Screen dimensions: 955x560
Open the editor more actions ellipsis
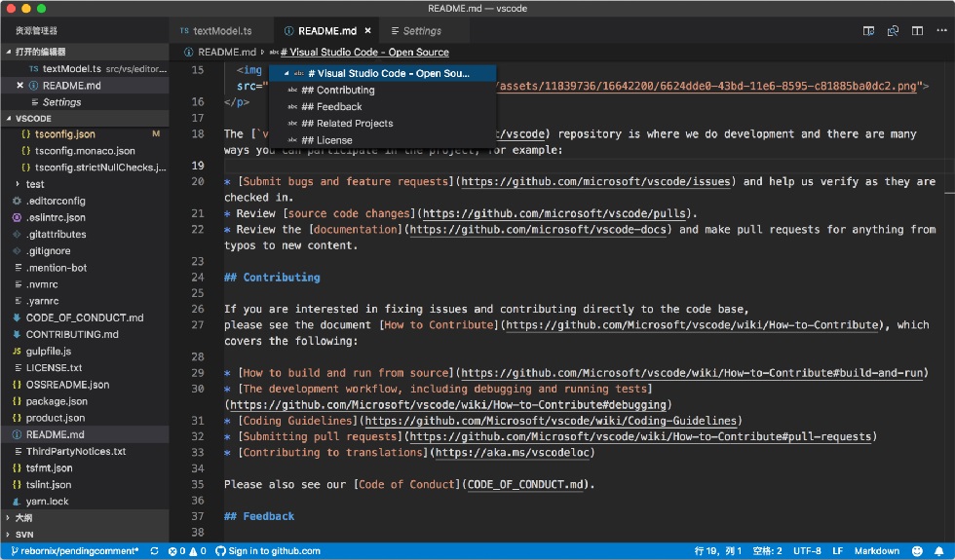941,31
